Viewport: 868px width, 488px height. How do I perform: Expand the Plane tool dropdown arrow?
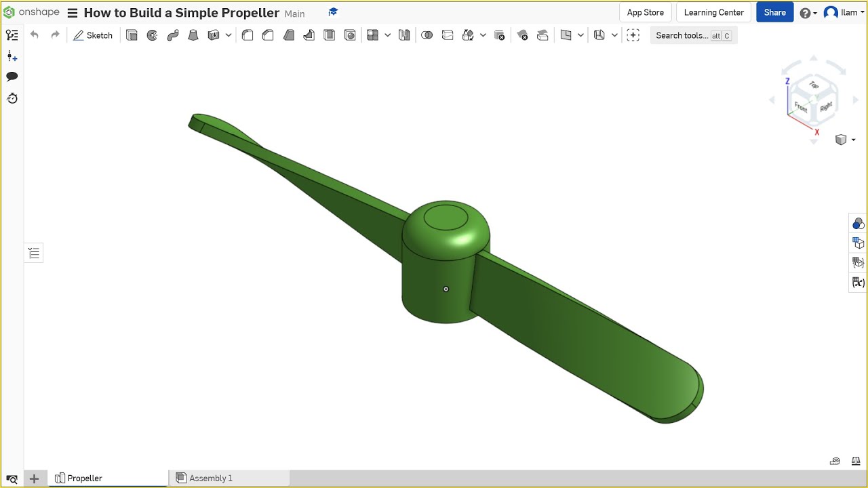581,35
